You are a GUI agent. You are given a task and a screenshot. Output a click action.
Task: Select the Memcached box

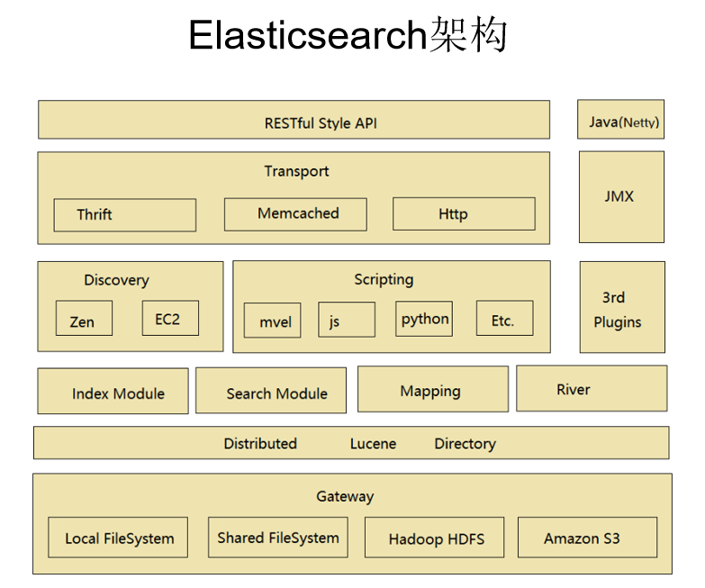click(x=295, y=214)
